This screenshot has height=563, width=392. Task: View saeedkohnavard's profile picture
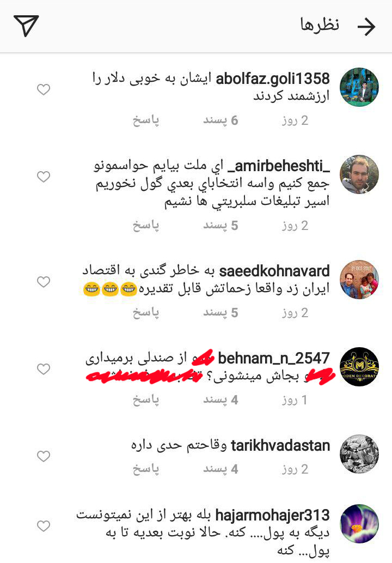359,280
